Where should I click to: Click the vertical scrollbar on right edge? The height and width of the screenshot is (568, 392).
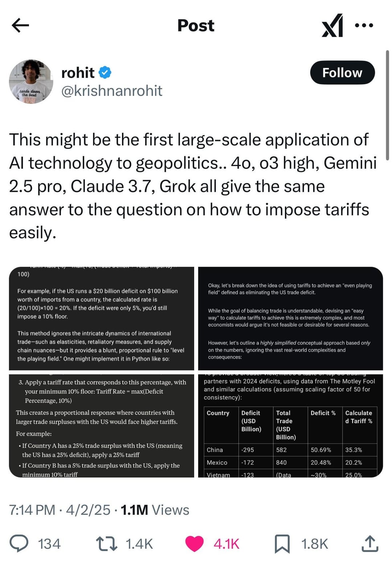387,105
